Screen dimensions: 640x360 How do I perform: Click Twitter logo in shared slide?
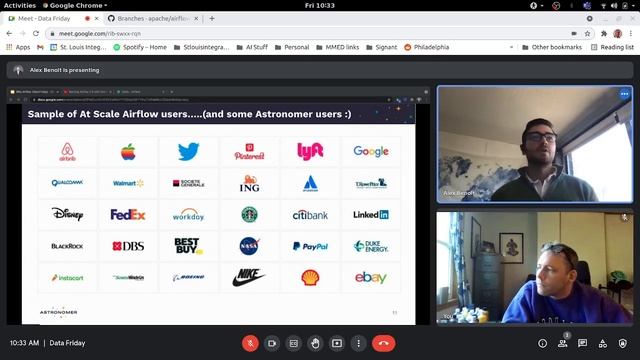click(189, 151)
